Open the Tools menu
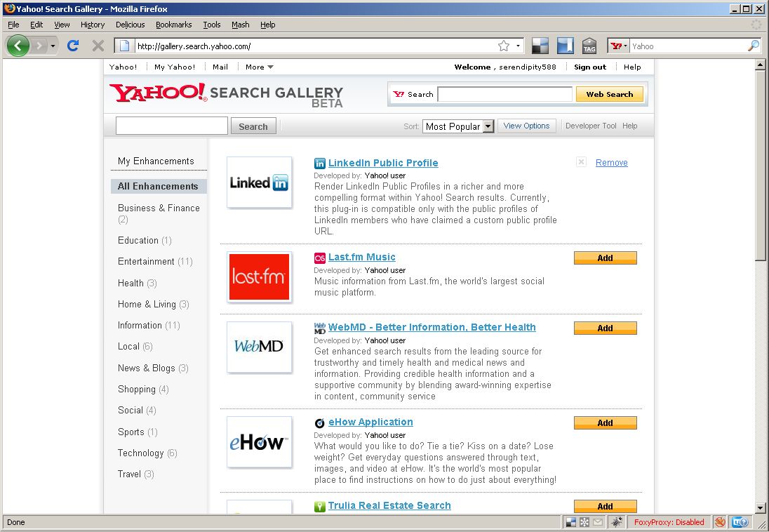This screenshot has width=769, height=532. [x=212, y=25]
